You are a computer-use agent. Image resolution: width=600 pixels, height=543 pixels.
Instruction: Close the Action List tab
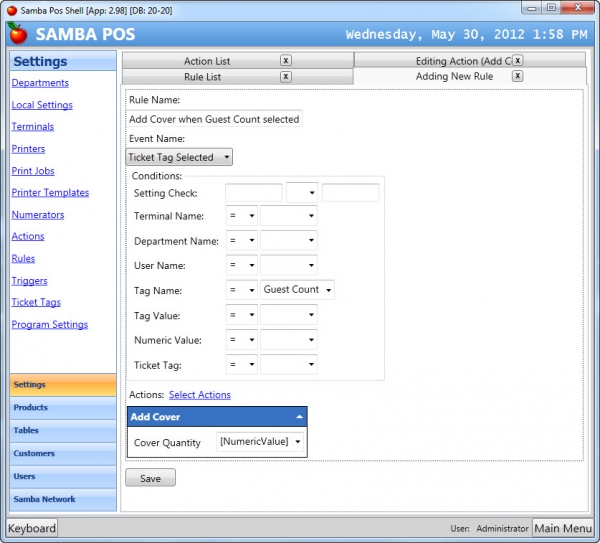tap(285, 60)
